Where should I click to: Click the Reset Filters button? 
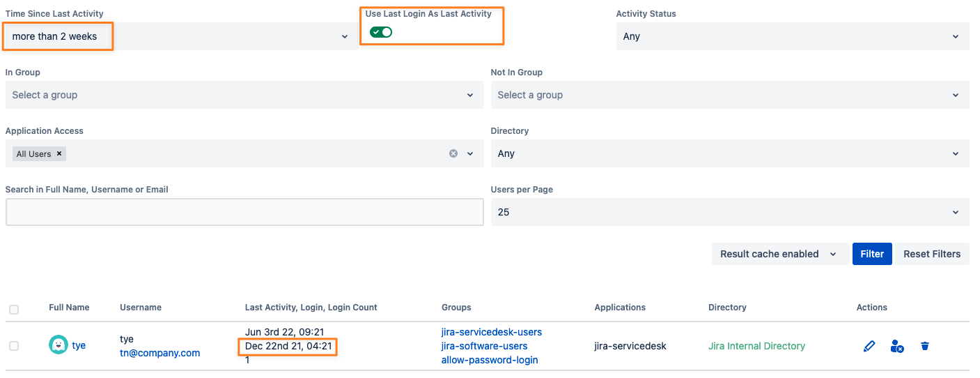931,254
